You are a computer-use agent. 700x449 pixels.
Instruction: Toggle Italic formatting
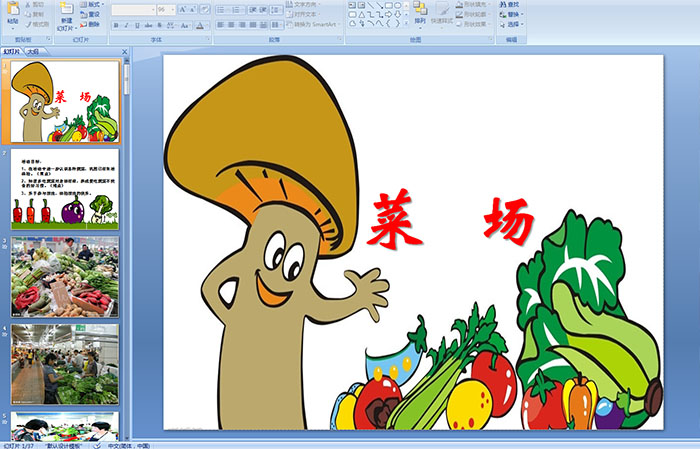tap(126, 25)
